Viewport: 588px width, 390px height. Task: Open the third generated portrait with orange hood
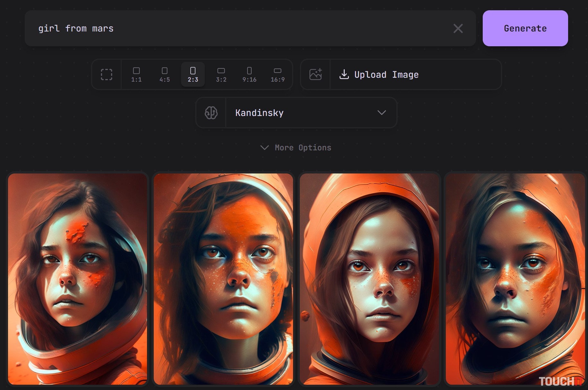pos(369,279)
